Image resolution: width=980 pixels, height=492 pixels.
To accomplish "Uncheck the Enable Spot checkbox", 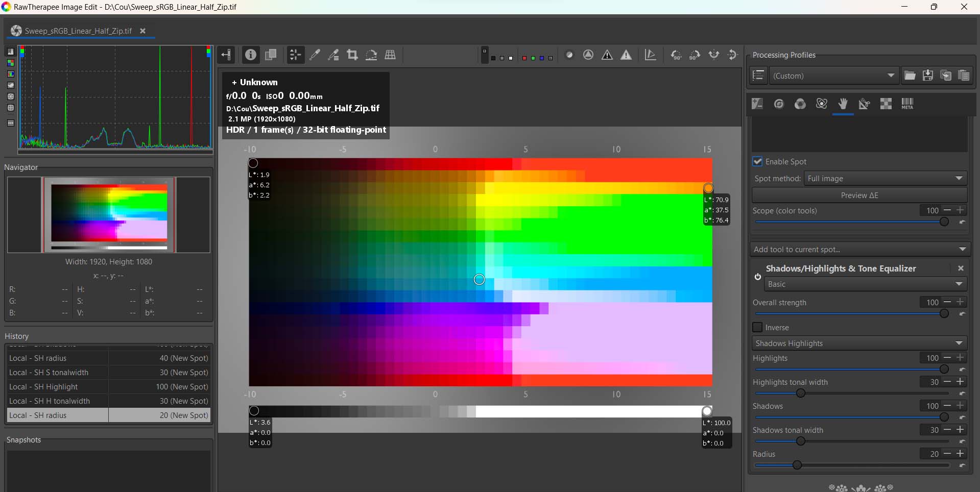I will [x=758, y=161].
